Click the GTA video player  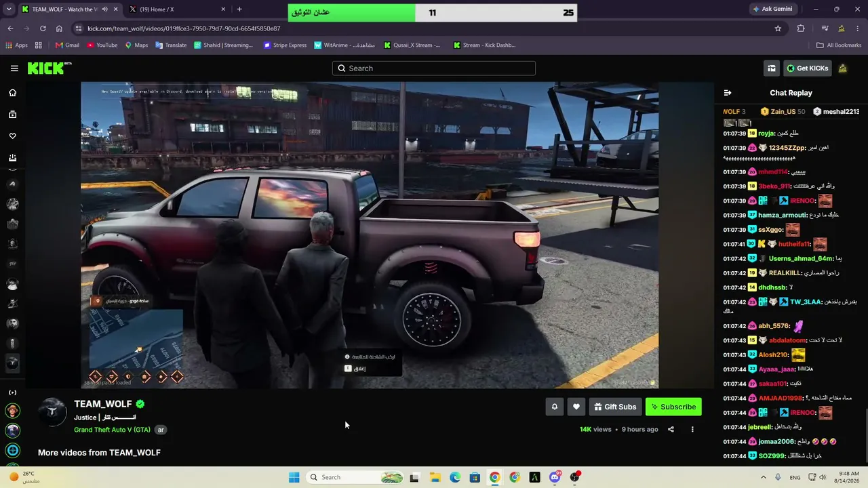pos(370,235)
